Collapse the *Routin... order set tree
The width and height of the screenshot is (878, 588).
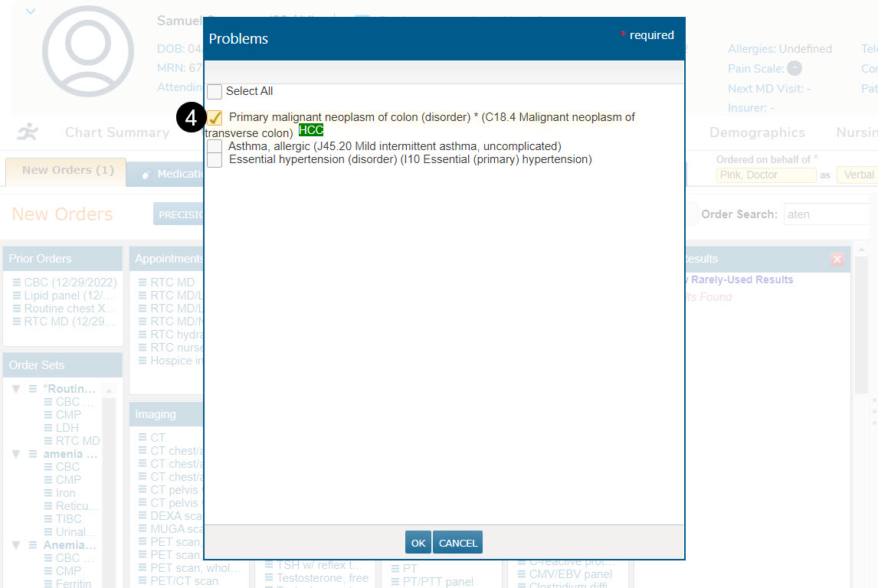click(x=16, y=389)
